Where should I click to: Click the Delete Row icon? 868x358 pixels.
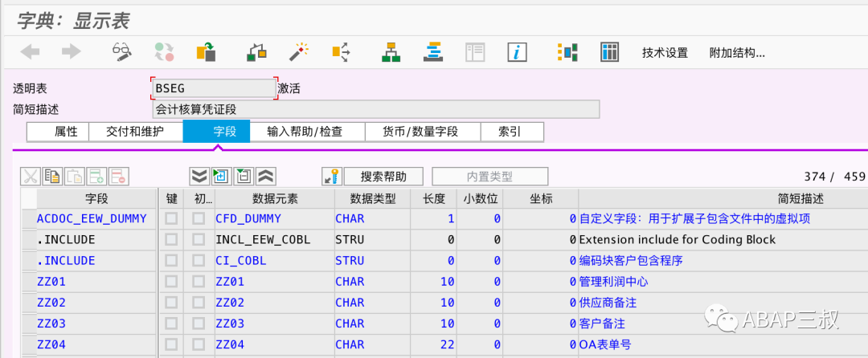tap(119, 177)
